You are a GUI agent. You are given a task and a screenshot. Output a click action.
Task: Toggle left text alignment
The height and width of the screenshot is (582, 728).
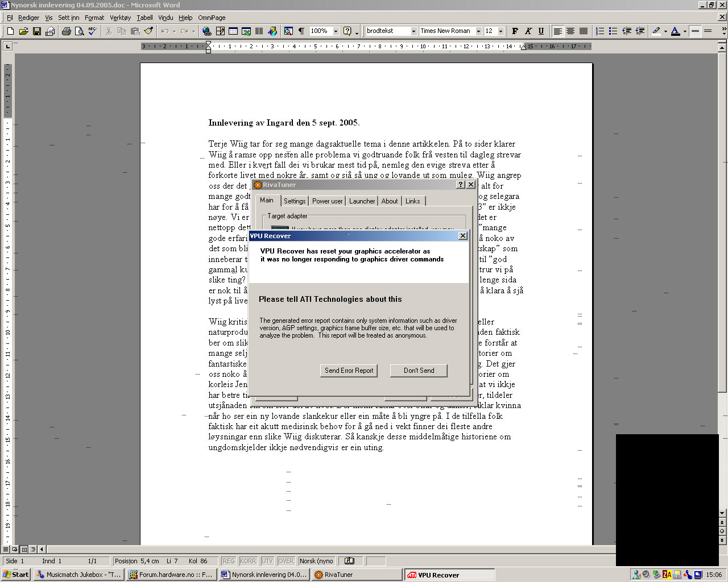point(557,31)
